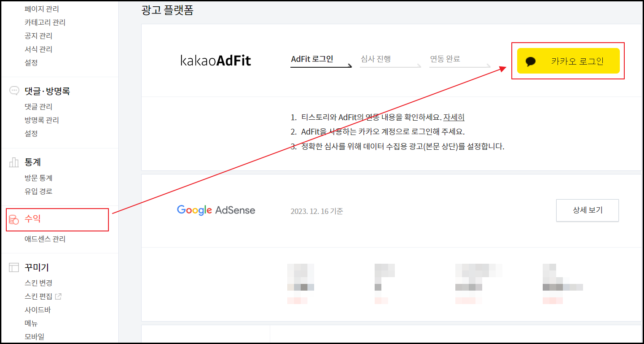The width and height of the screenshot is (644, 344).
Task: Click the kakaoAdFit logo
Action: tap(216, 61)
